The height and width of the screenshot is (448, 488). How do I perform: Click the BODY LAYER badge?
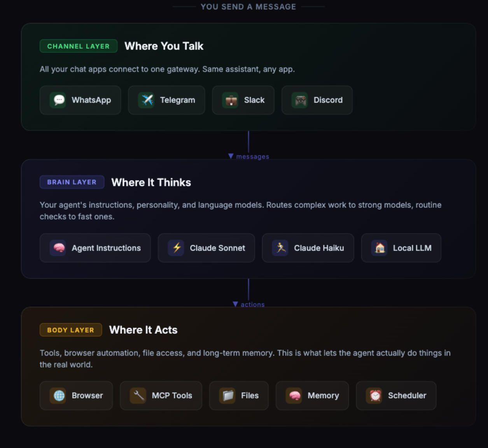point(70,330)
